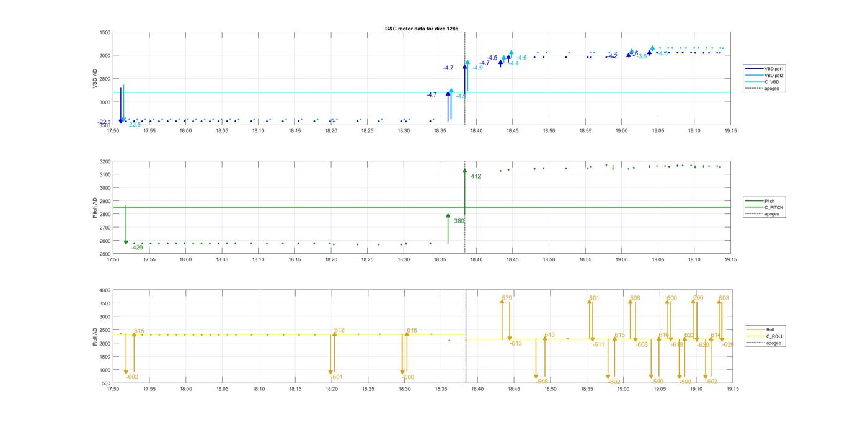Click the 'Pitch AD' y-axis label
Image resolution: width=868 pixels, height=430 pixels.
[95, 207]
